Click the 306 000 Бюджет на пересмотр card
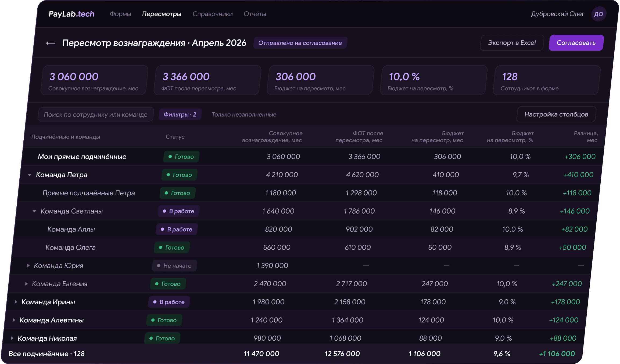This screenshot has height=364, width=620. (320, 80)
